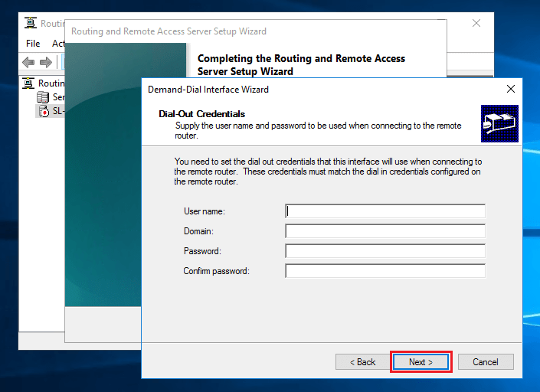Go Back in Demand-Dial Interface Wizard
The image size is (540, 392).
(x=362, y=361)
